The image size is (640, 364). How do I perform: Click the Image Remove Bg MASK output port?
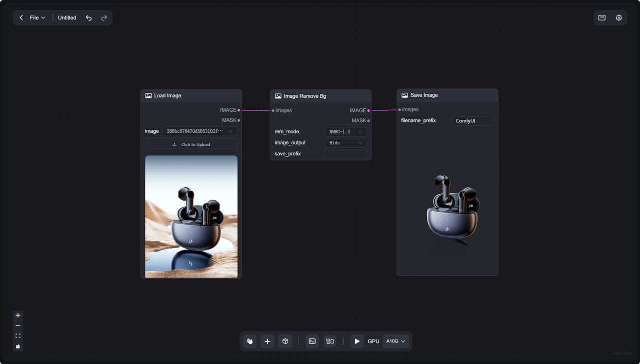(368, 120)
